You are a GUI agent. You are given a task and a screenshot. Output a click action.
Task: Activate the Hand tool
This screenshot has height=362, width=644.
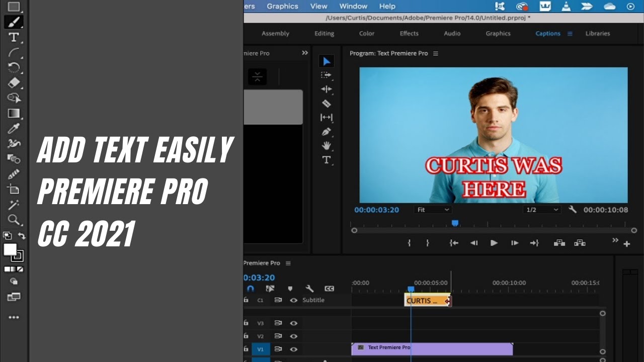327,146
